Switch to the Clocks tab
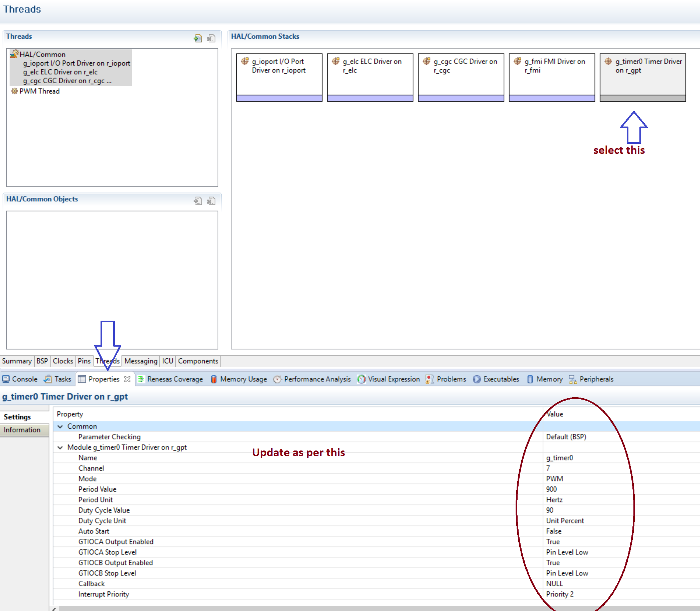This screenshot has width=700, height=611. tap(63, 361)
